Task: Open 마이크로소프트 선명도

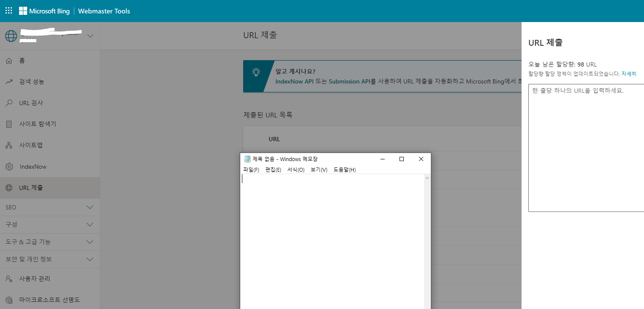Action: tap(50, 300)
